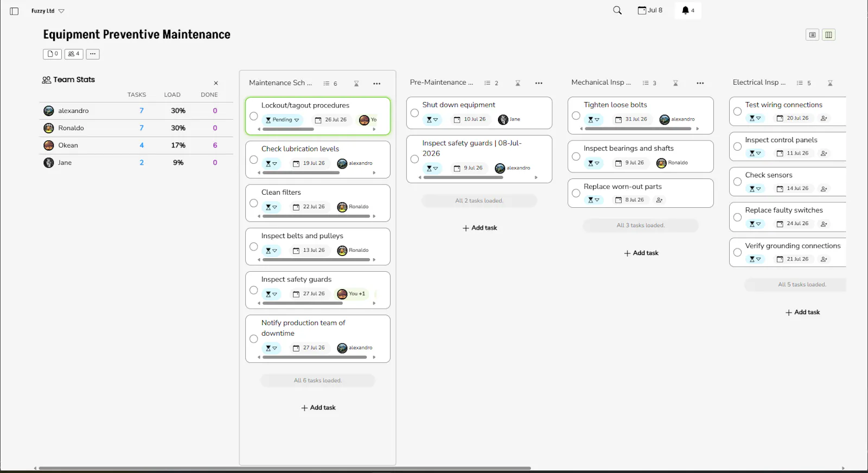The height and width of the screenshot is (473, 868).
Task: Open ellipsis menu of Mechanical Insp column
Action: pyautogui.click(x=700, y=83)
